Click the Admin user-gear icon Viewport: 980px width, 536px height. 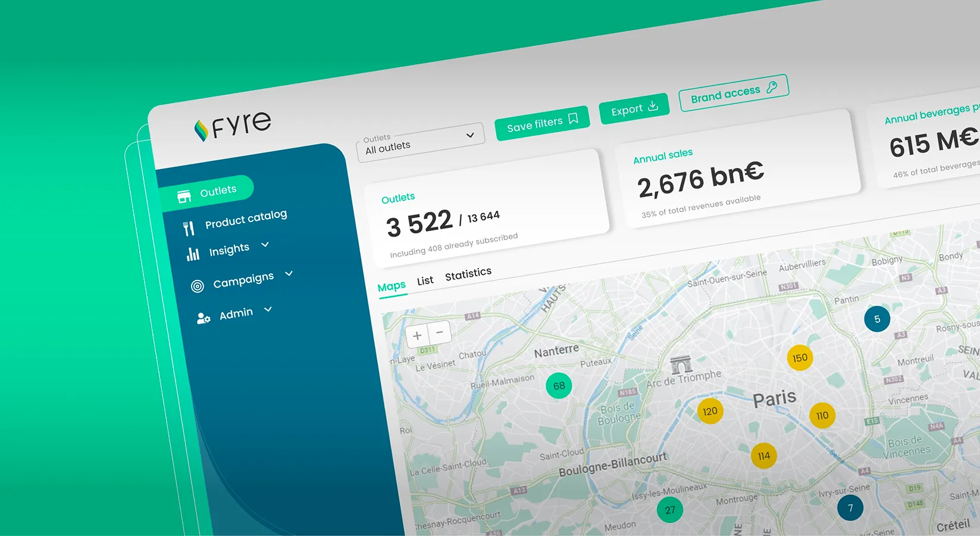point(203,318)
